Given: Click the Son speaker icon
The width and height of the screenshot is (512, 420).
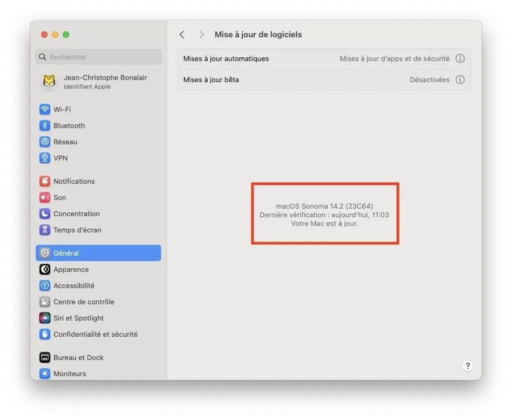Looking at the screenshot, I should click(44, 197).
